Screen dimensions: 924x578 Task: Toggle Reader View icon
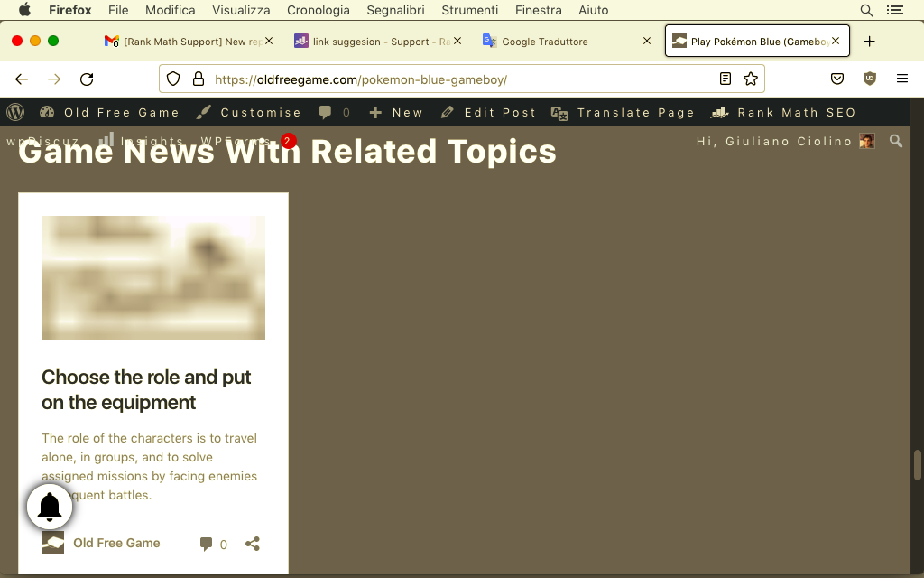click(x=725, y=79)
